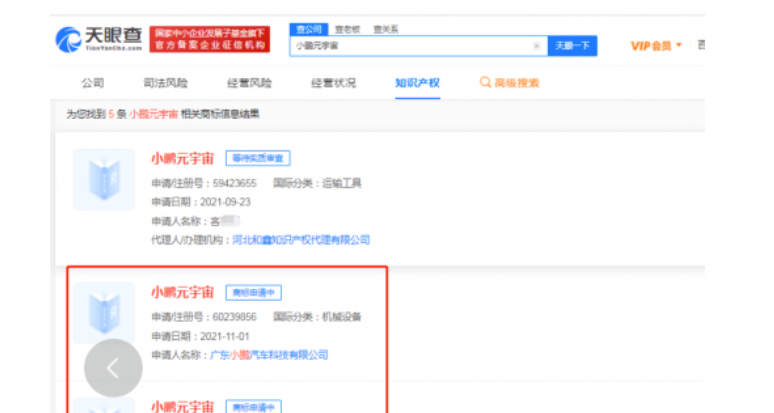Screen dimensions: 774x413
Task: Open the bottom 小鹏元宇宙 trademark title
Action: [x=182, y=407]
